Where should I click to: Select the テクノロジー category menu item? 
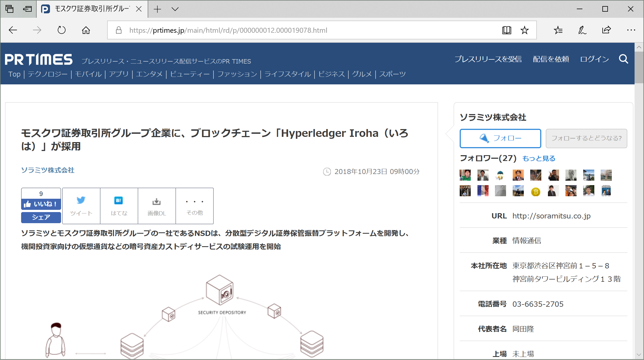47,74
